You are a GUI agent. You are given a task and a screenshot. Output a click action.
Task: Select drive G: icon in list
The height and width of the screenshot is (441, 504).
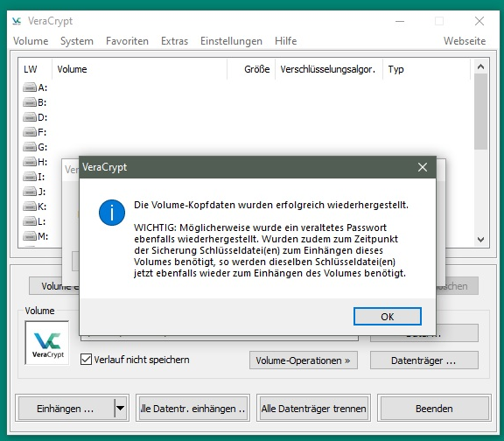coord(30,147)
